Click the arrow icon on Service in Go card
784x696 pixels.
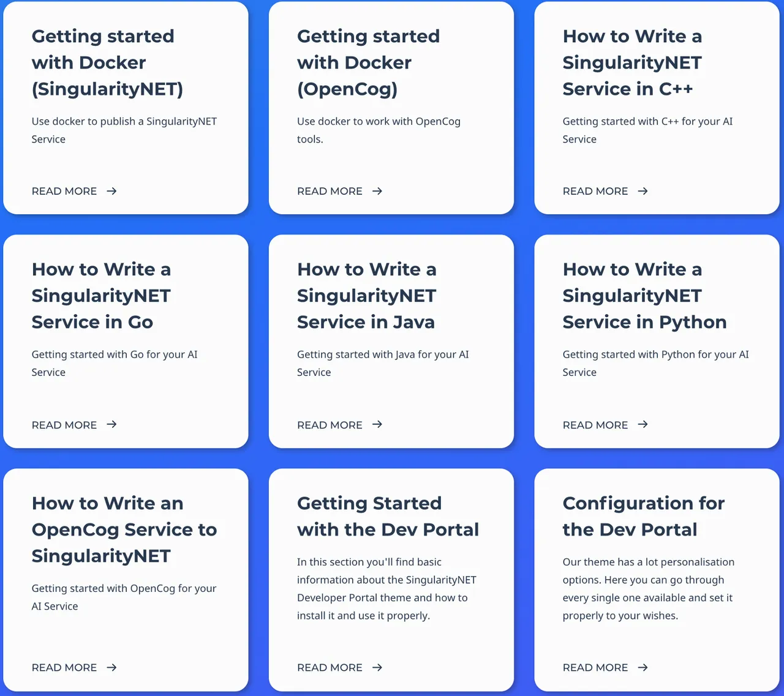tap(111, 424)
